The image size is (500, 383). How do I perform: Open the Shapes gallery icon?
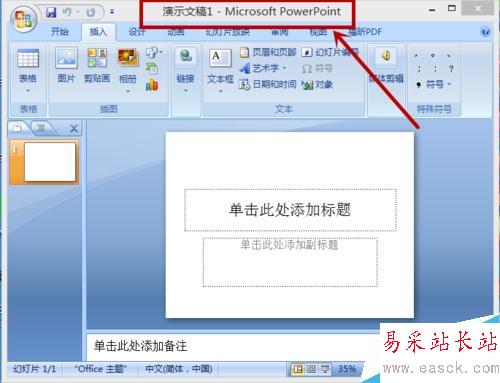pos(153,53)
